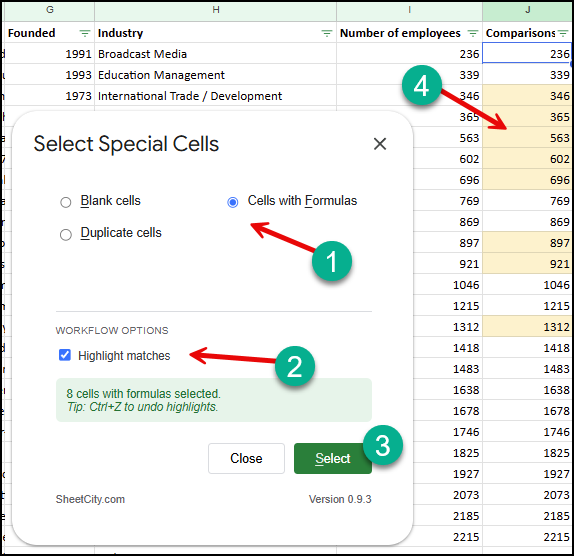Click highlighted 696 cell in Comparisons
This screenshot has width=574, height=556.
coord(527,180)
